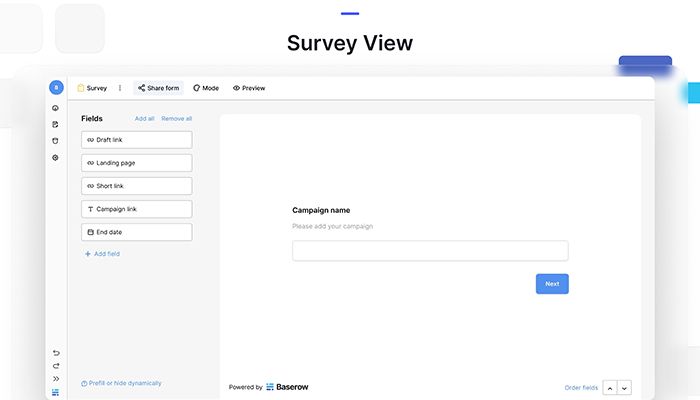Screen dimensions: 700x400
Task: Add the Draft link field
Action: 136,140
